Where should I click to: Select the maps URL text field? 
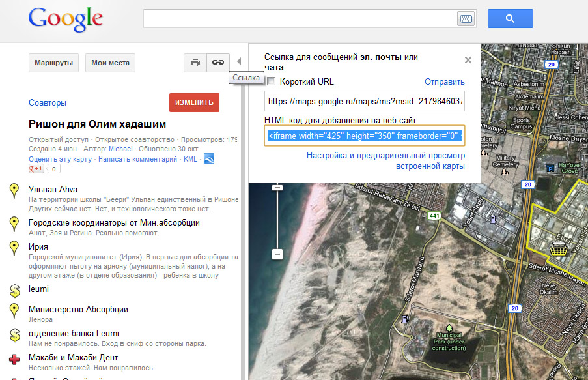point(365,101)
